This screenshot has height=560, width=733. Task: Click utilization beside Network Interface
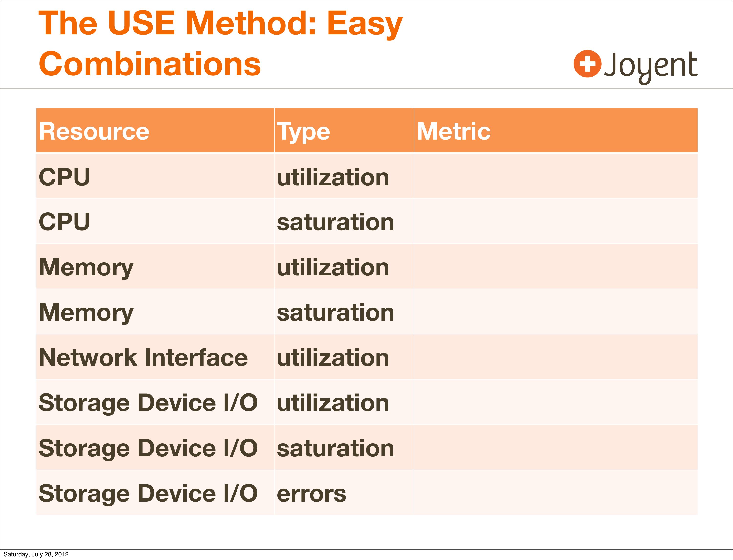[333, 357]
